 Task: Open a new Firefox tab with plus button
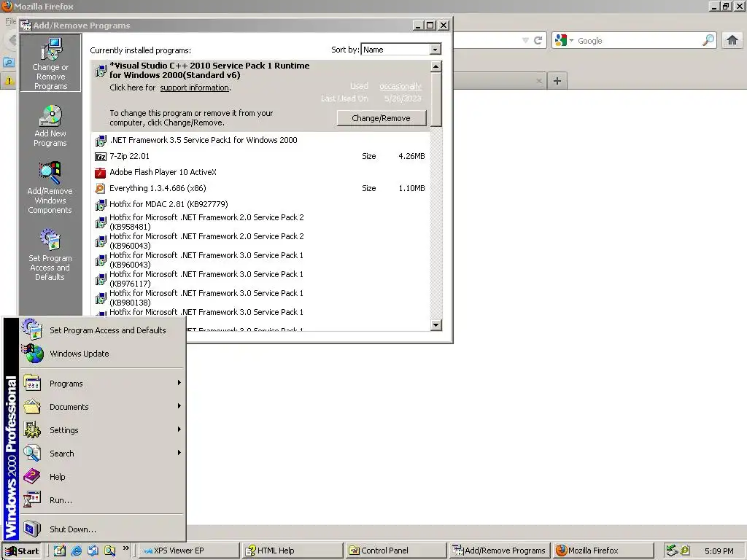click(557, 81)
